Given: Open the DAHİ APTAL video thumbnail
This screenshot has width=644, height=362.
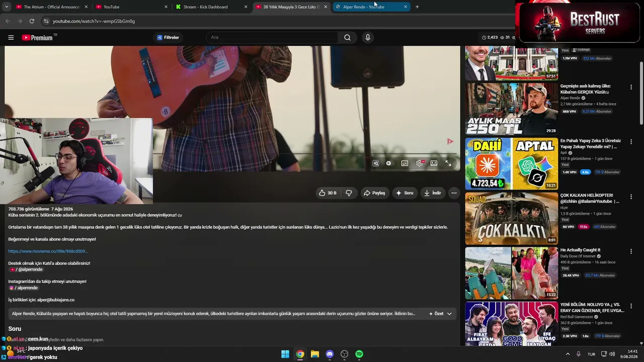Looking at the screenshot, I should [512, 164].
